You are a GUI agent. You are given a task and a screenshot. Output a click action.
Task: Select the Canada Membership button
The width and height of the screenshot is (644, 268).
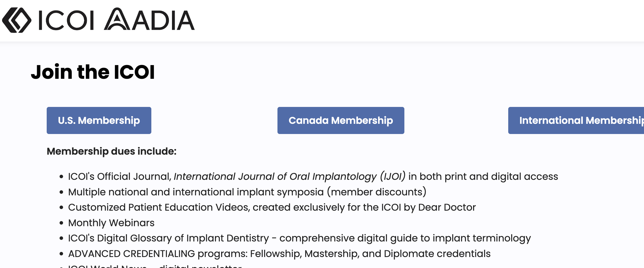pyautogui.click(x=341, y=120)
